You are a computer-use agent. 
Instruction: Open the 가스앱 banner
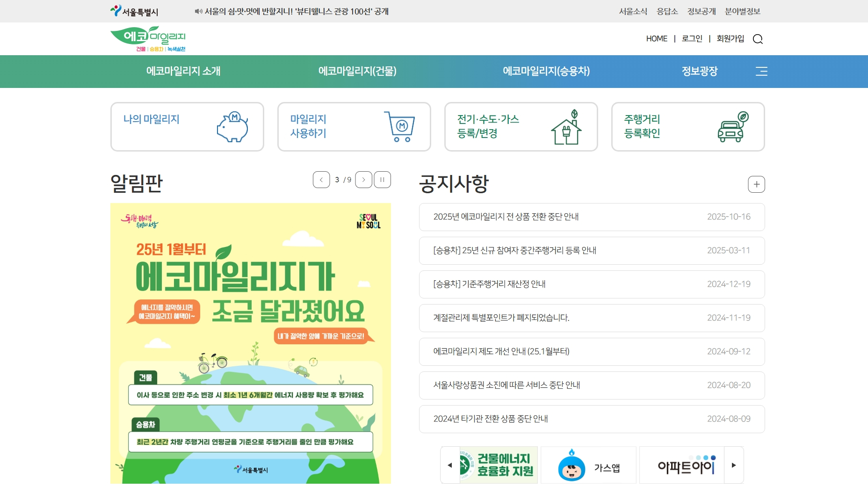589,465
